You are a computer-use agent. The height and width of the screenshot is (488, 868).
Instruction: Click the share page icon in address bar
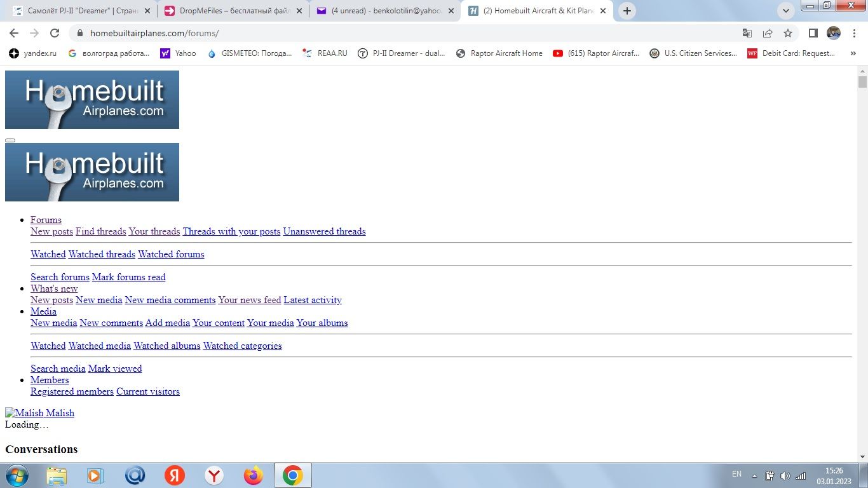tap(768, 33)
